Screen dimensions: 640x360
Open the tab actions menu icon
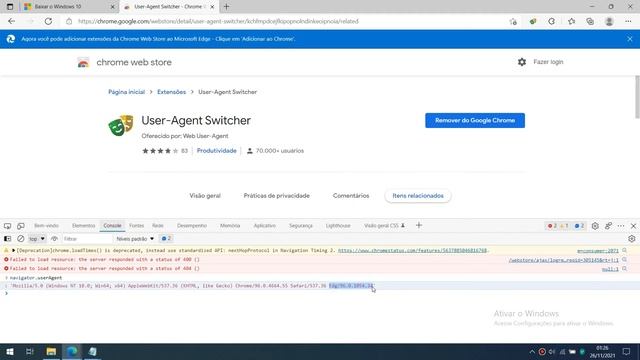tap(10, 7)
